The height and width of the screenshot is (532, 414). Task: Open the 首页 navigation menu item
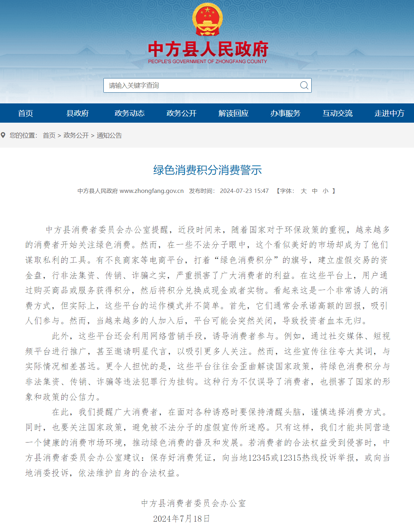point(26,113)
